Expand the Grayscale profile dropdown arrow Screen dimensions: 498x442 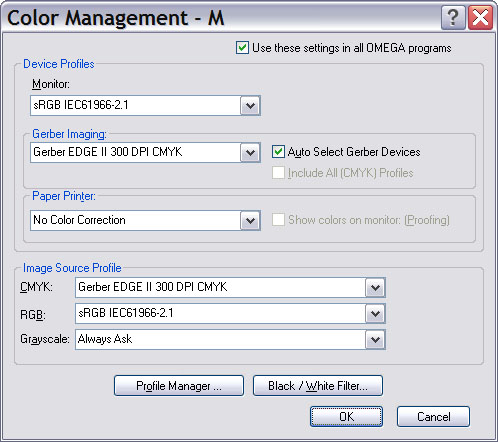(x=375, y=339)
